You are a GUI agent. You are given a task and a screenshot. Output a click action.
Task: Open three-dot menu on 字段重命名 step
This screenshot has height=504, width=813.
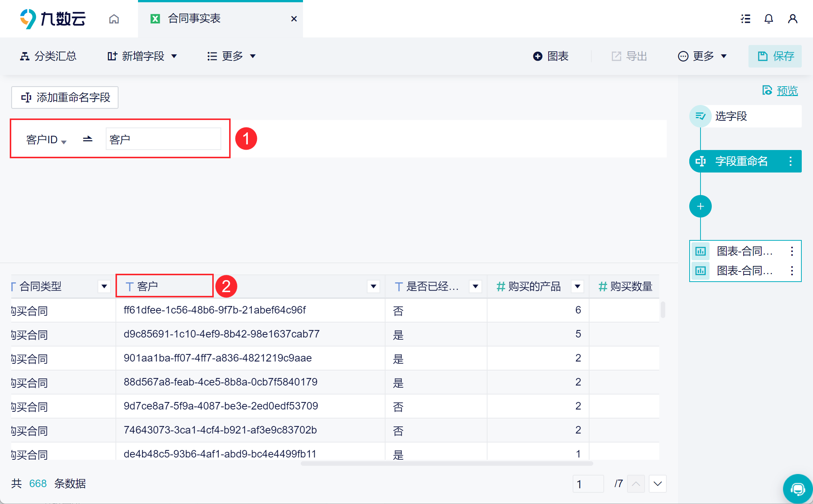click(x=790, y=161)
